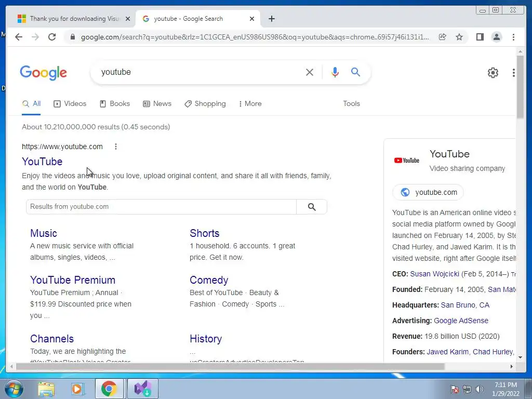
Task: Expand the More search categories
Action: point(250,104)
